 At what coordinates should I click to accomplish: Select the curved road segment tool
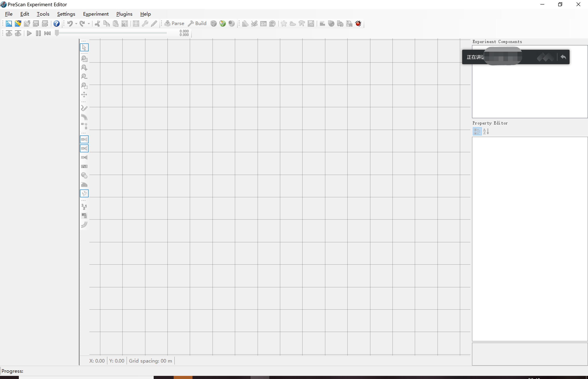(84, 117)
